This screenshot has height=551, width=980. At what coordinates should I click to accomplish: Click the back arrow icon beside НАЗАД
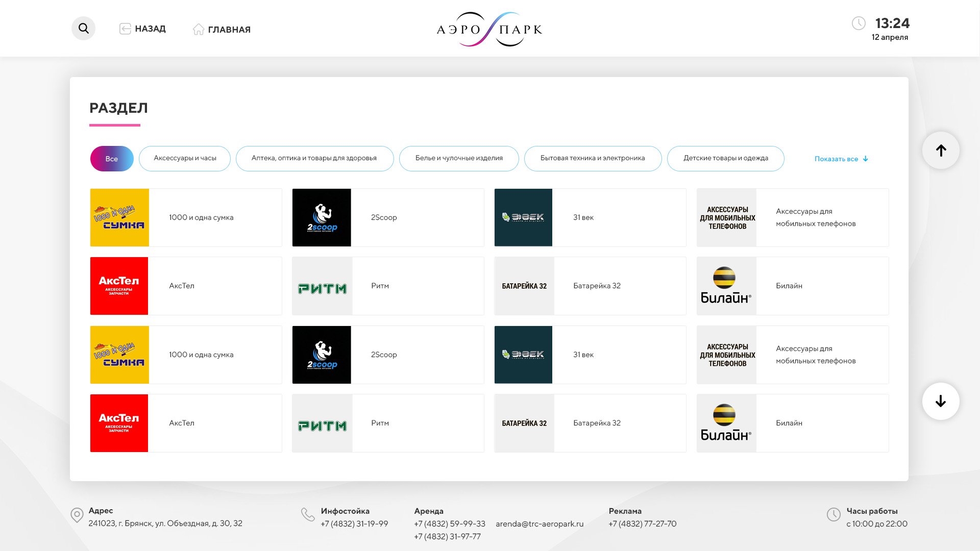click(x=125, y=28)
